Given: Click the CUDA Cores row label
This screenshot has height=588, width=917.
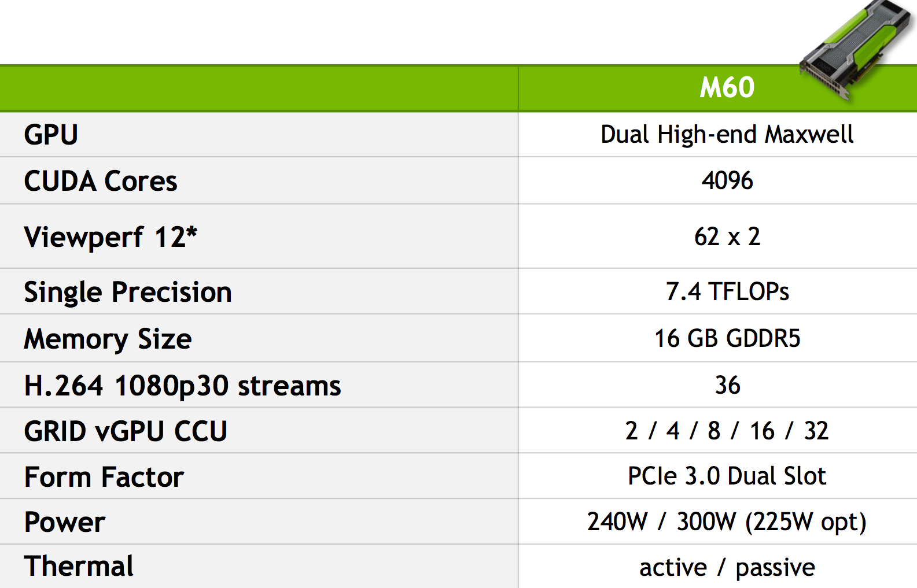Looking at the screenshot, I should point(101,181).
